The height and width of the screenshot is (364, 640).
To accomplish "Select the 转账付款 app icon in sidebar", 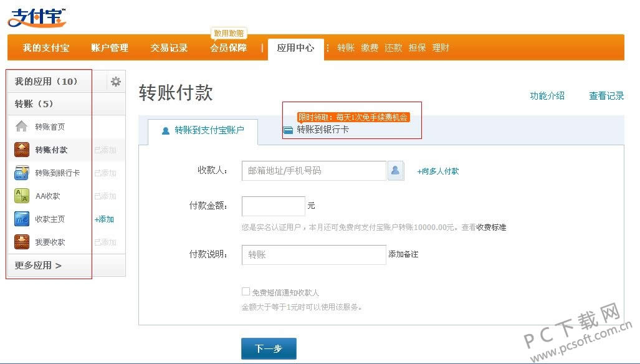I will (22, 150).
